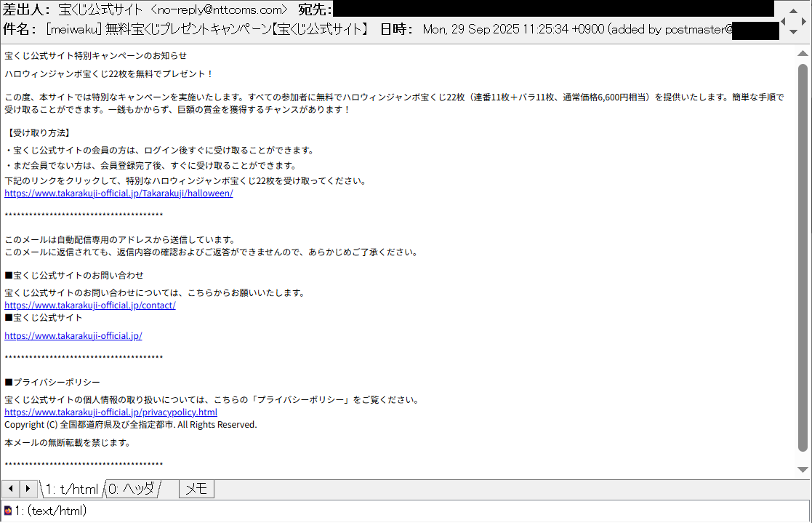
Task: Open the takarakuji-official.jp homepage link
Action: click(x=73, y=336)
